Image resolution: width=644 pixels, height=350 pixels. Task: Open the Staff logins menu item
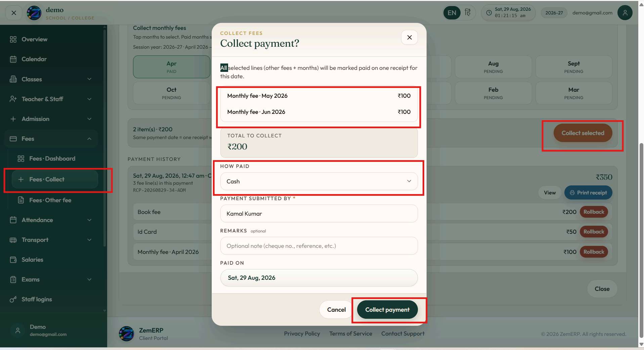pos(51,299)
